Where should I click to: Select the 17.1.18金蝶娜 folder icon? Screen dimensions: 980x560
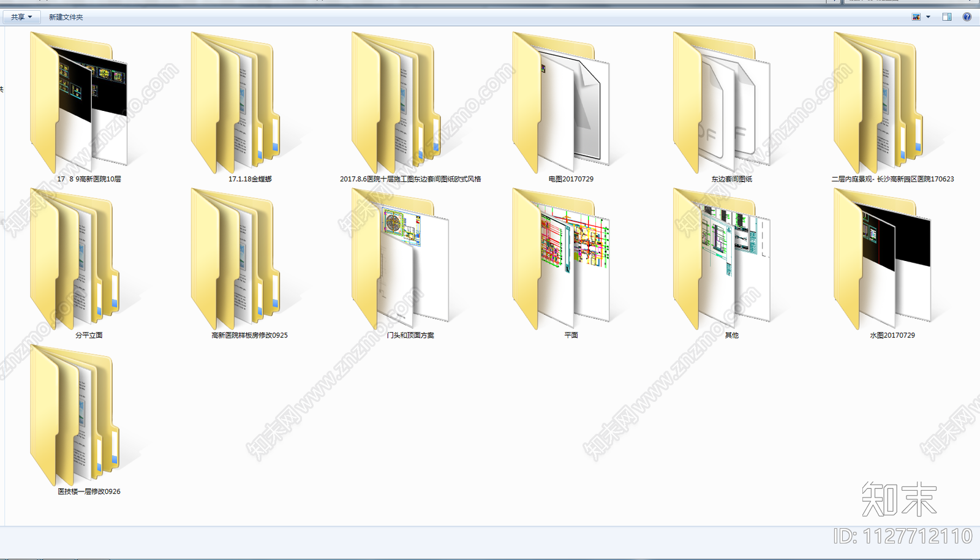(x=236, y=102)
